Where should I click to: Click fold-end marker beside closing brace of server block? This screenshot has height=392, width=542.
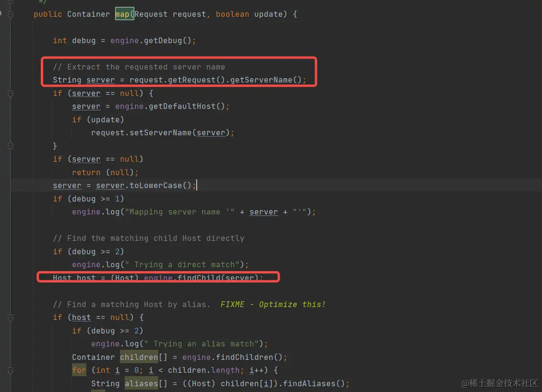[x=11, y=145]
